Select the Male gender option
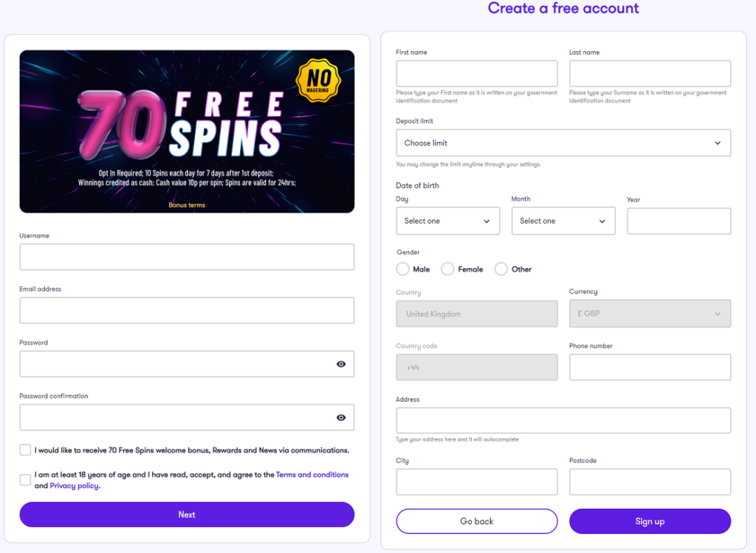 click(x=402, y=269)
